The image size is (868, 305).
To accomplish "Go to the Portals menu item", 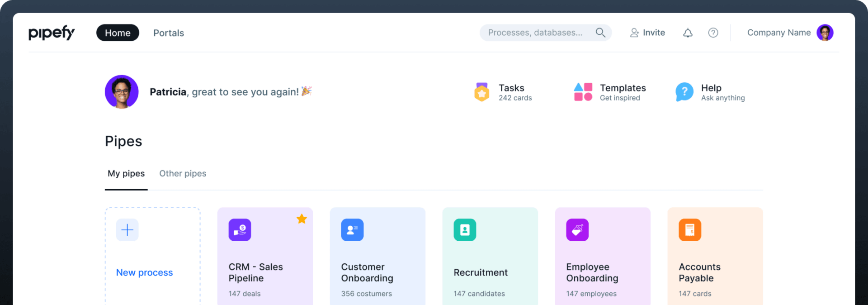I will (x=169, y=33).
